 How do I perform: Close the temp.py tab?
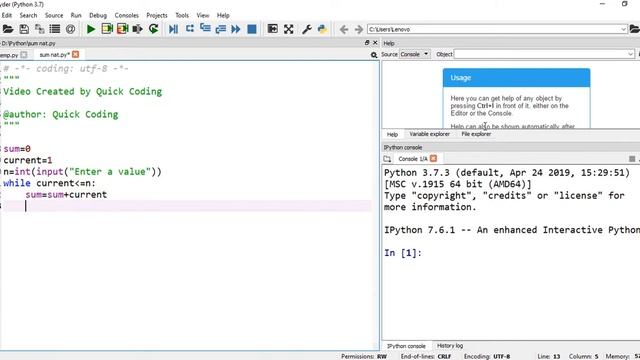(x=24, y=55)
